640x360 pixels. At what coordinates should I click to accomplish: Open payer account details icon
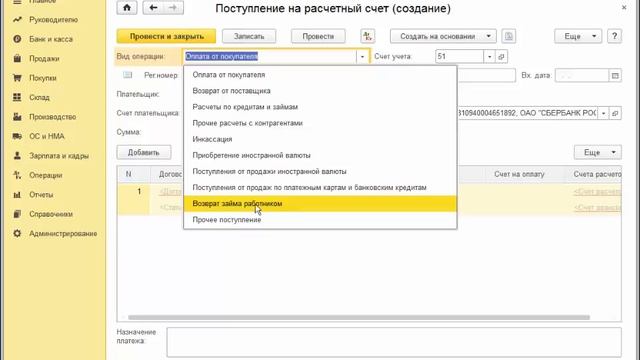[615, 113]
